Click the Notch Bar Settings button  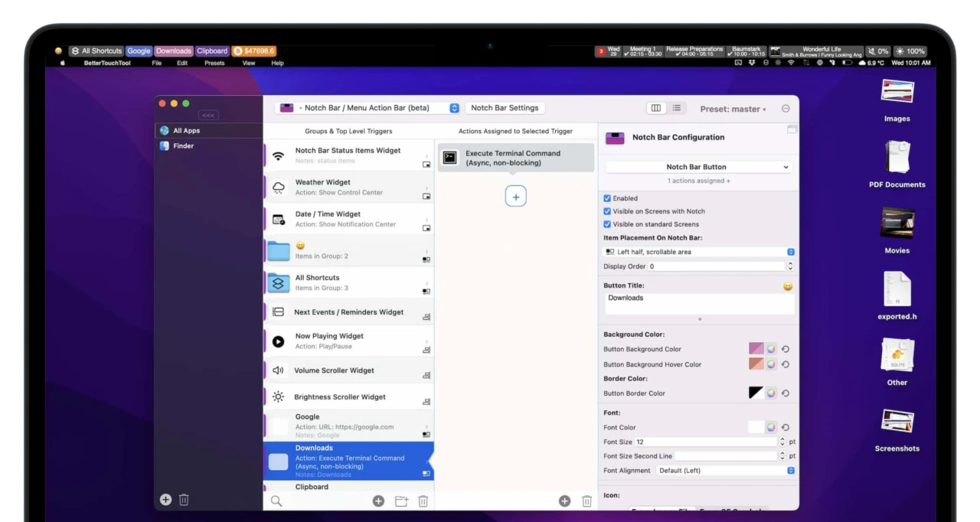click(x=504, y=108)
